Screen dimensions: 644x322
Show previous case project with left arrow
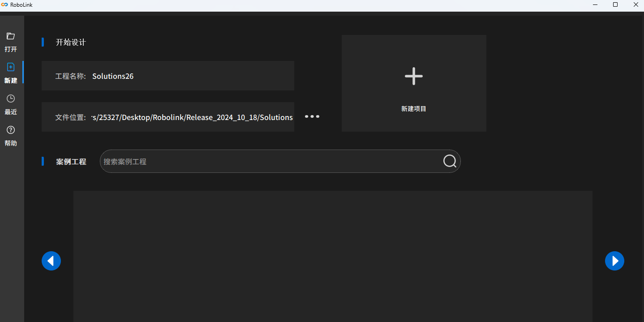pos(51,261)
